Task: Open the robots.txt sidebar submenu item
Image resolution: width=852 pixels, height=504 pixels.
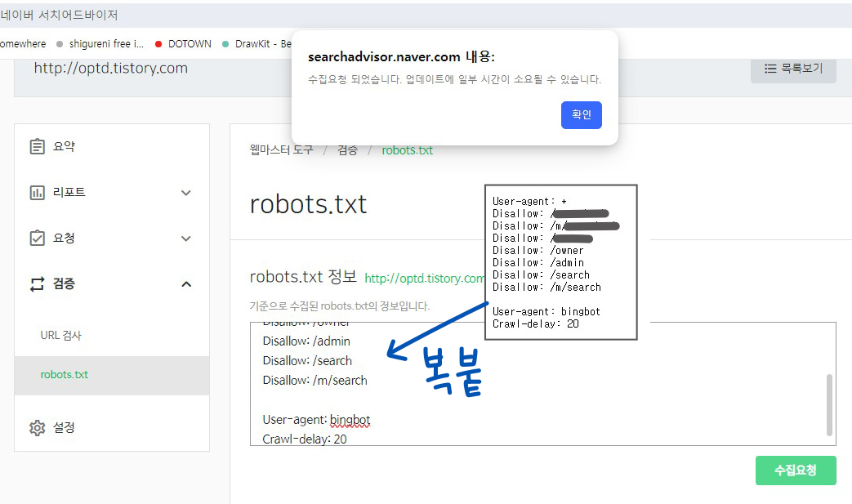Action: [x=112, y=375]
